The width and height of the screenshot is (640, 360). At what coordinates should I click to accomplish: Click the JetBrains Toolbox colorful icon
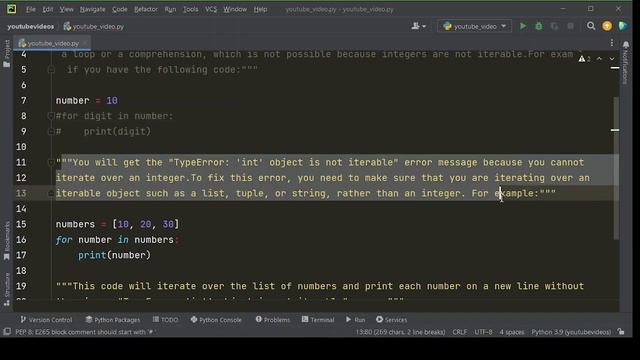[623, 26]
